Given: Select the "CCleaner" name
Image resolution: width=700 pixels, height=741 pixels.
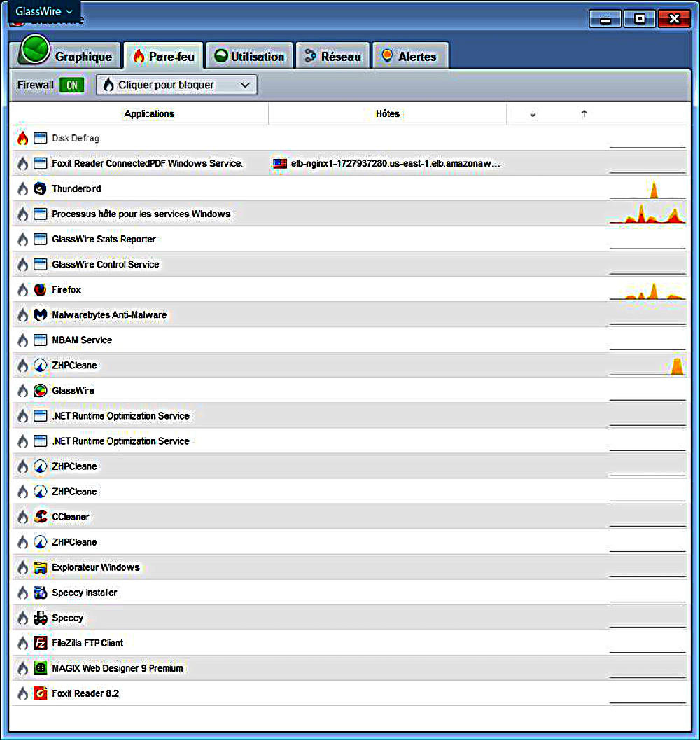Looking at the screenshot, I should coord(71,517).
